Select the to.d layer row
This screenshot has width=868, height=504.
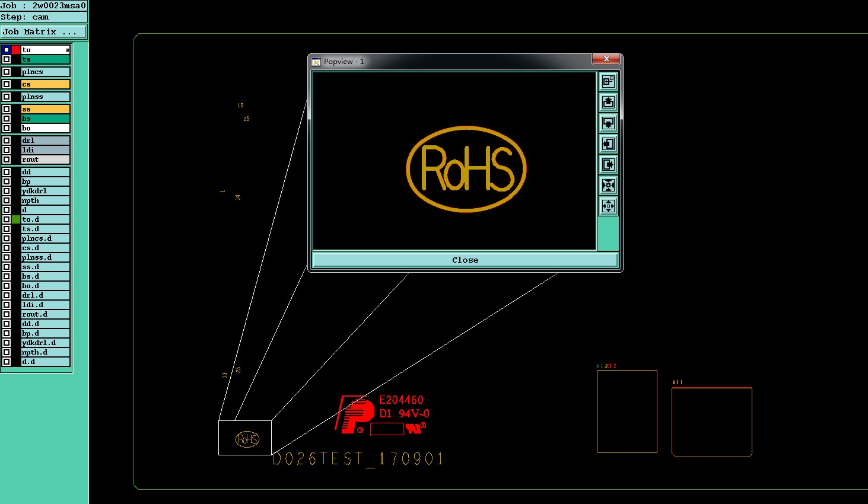[46, 219]
